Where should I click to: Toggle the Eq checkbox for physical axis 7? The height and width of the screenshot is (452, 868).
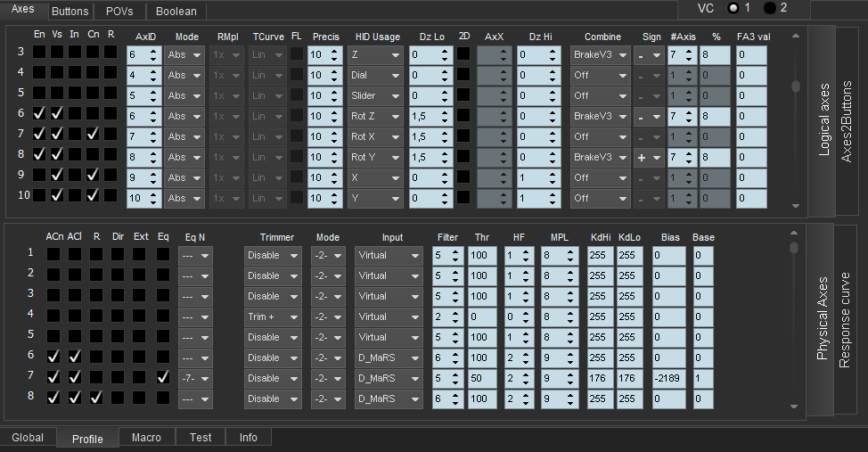pos(162,378)
